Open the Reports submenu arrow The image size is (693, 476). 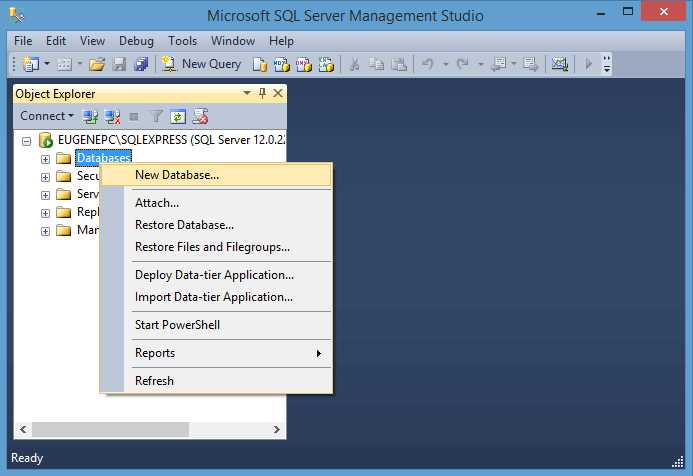[x=319, y=353]
